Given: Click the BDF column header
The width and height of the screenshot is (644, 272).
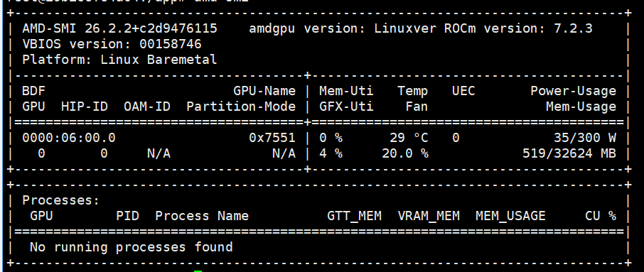Looking at the screenshot, I should [33, 91].
